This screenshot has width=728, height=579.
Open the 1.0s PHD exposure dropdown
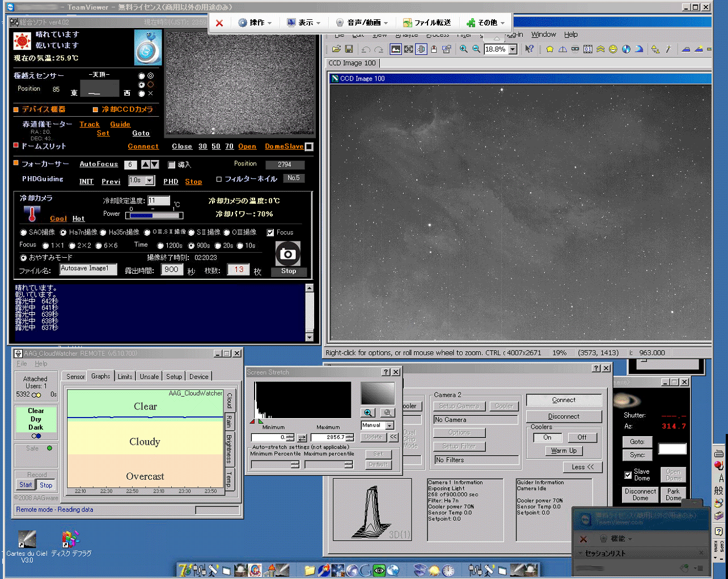click(150, 180)
